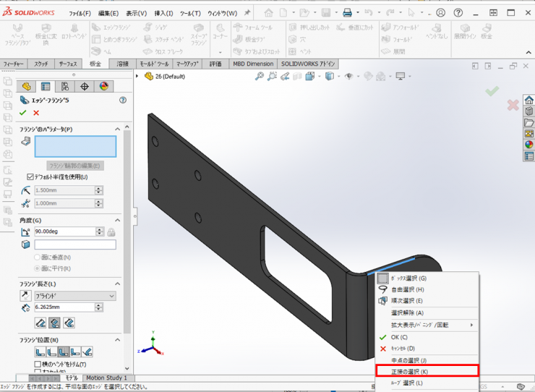Open the 挿入(I) menu
This screenshot has width=535, height=392.
(x=163, y=13)
